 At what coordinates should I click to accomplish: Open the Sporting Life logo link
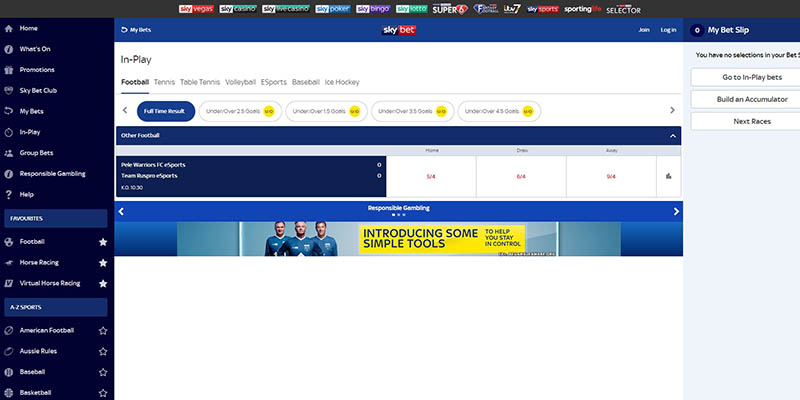coord(583,9)
